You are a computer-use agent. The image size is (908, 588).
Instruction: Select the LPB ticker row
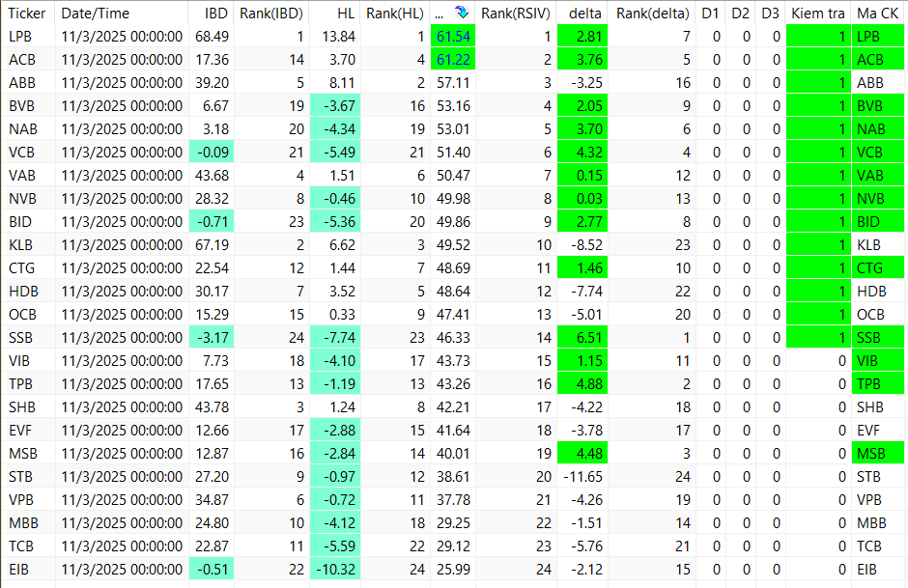point(453,37)
